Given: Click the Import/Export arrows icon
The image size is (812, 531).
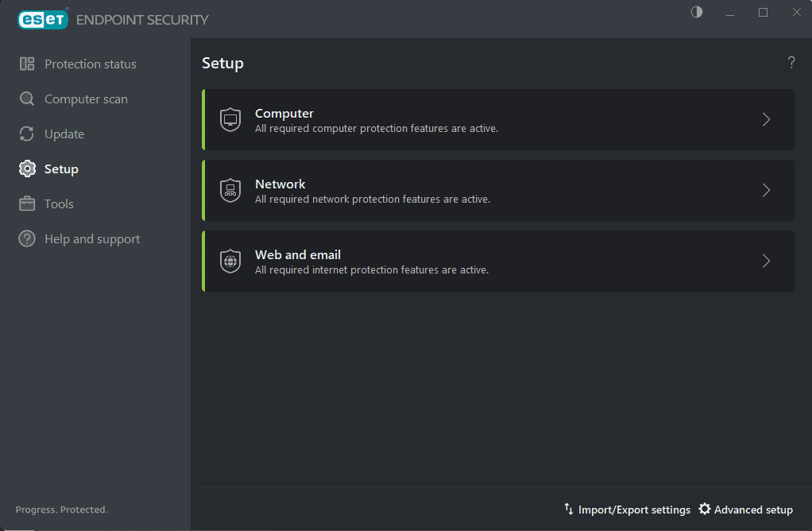Looking at the screenshot, I should tap(569, 510).
